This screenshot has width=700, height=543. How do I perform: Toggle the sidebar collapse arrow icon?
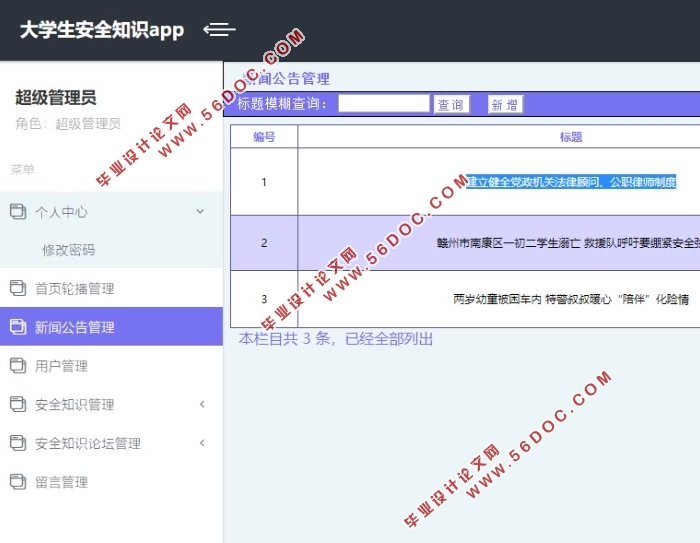[219, 30]
